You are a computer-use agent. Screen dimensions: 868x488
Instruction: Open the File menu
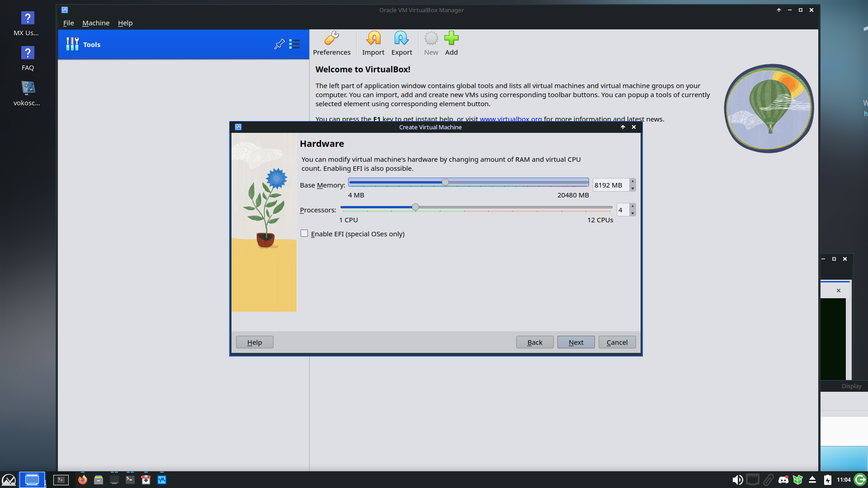point(68,23)
